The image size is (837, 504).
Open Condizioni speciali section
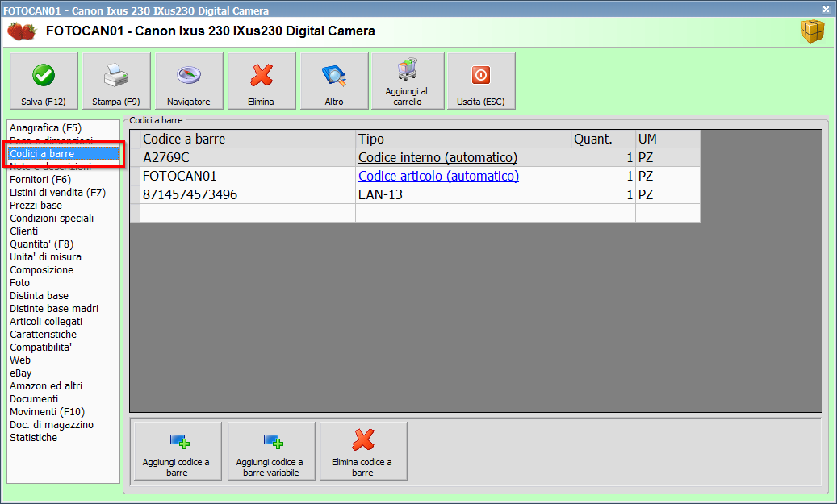click(52, 219)
